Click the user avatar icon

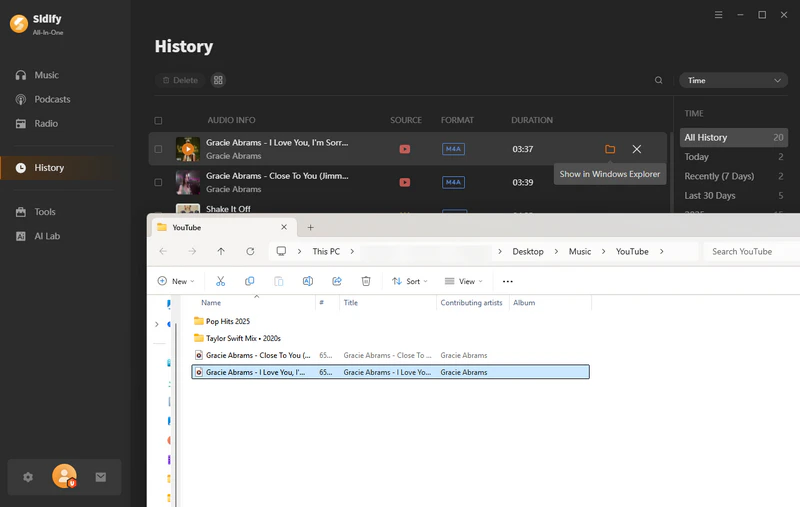click(x=64, y=477)
